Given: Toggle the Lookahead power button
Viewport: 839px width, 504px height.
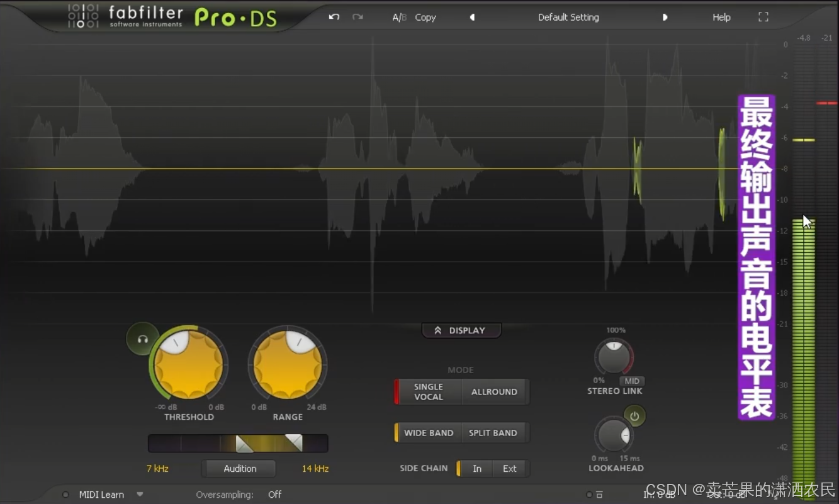Looking at the screenshot, I should (634, 416).
